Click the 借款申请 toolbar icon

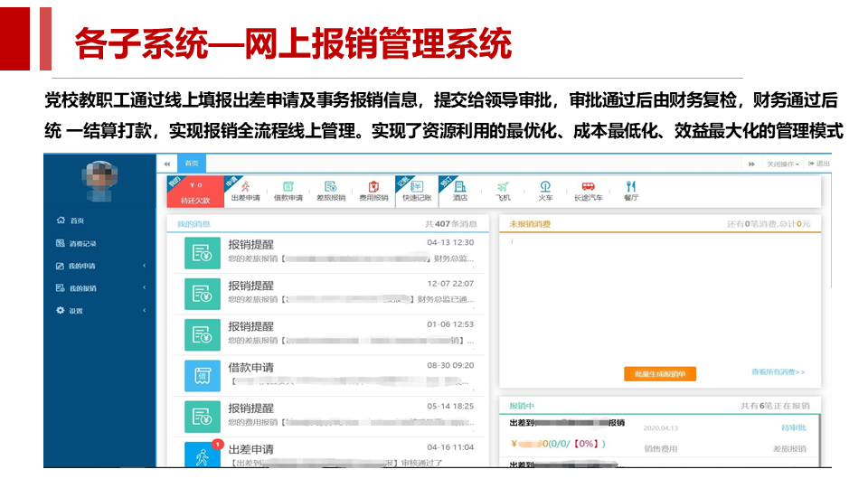click(x=288, y=191)
